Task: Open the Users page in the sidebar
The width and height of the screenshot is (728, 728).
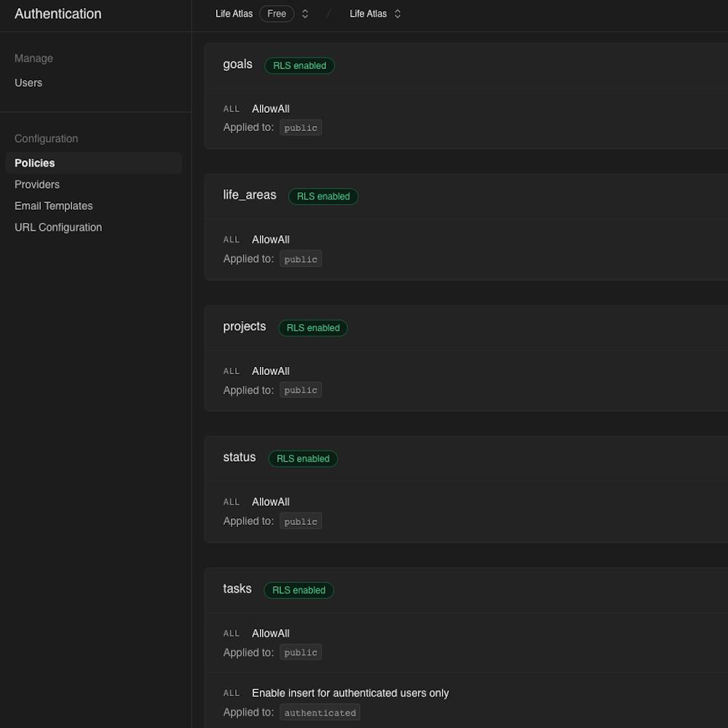Action: [28, 82]
